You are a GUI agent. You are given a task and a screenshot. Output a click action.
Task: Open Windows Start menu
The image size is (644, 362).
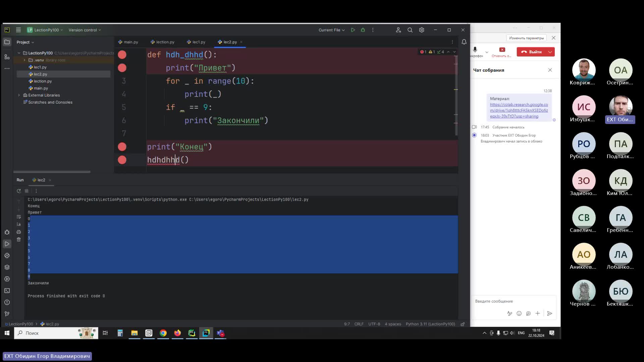(7, 333)
